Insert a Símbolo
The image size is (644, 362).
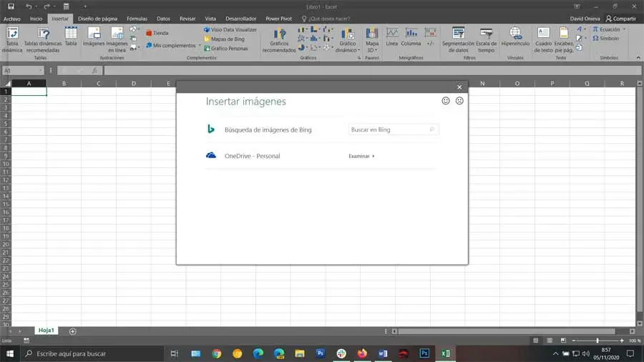606,38
